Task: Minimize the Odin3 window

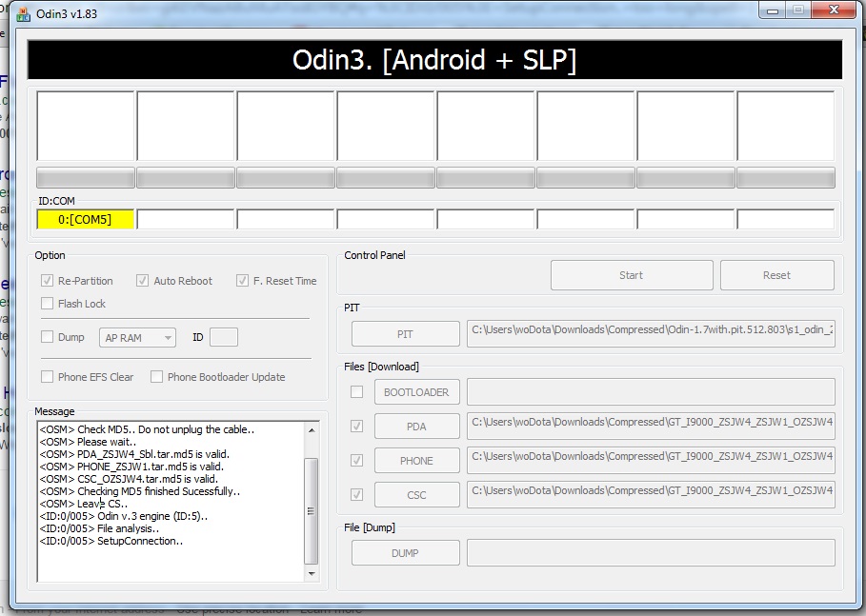Action: tap(772, 10)
